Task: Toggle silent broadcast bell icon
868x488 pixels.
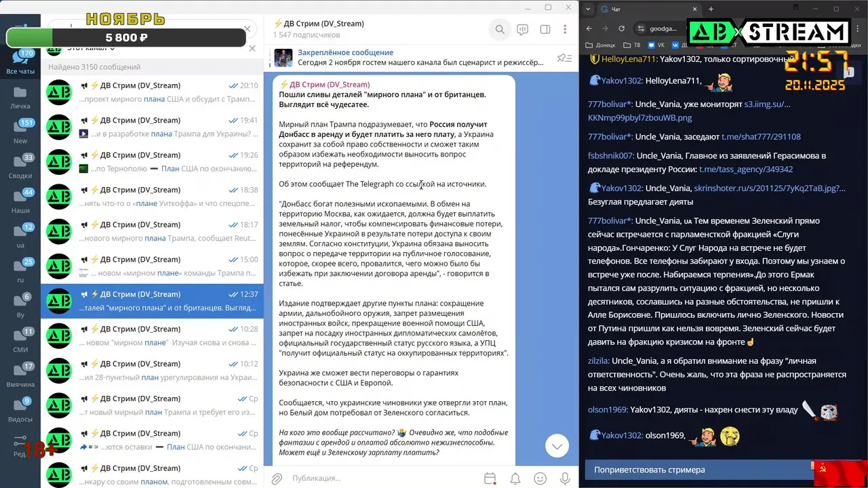Action: [515, 479]
